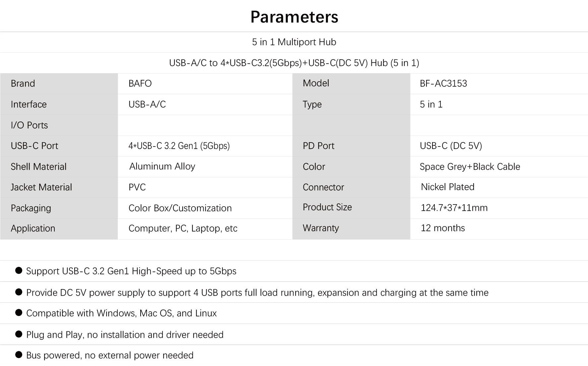Click the 12 months warranty value
This screenshot has width=588, height=366.
pos(443,228)
